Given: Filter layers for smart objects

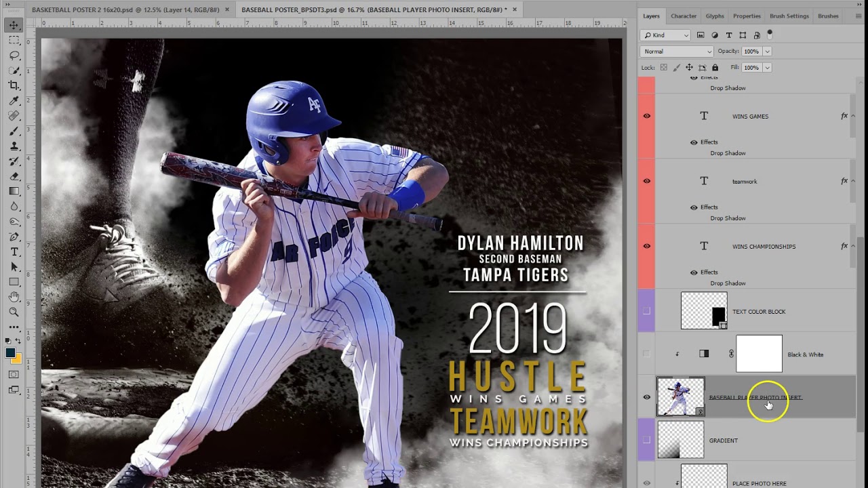Looking at the screenshot, I should (757, 35).
